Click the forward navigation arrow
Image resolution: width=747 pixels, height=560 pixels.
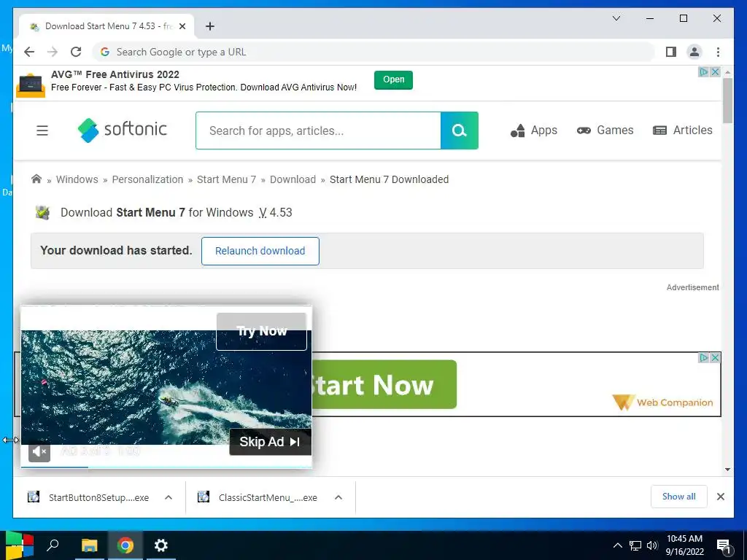53,52
